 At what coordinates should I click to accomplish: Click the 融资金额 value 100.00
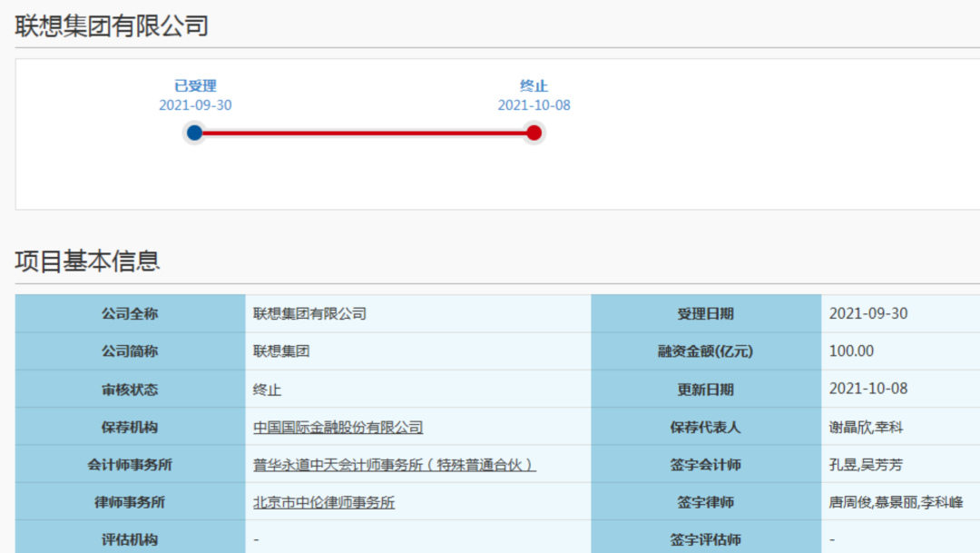pyautogui.click(x=851, y=351)
